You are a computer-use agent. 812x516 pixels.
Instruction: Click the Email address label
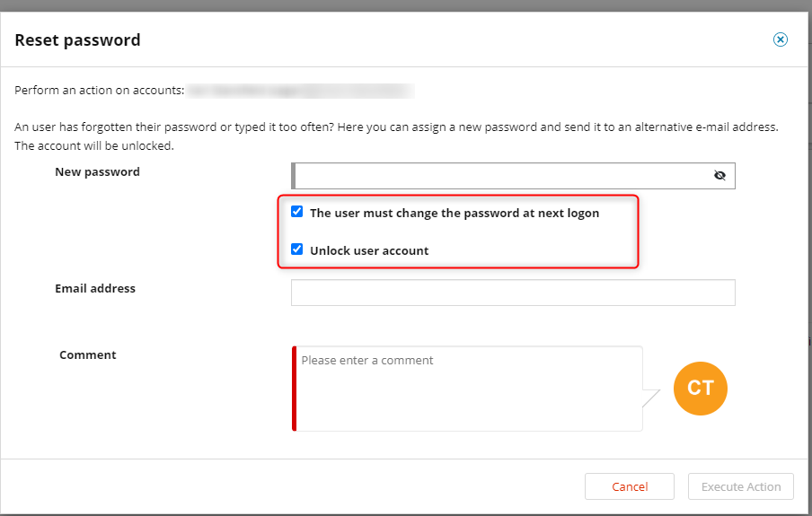(95, 288)
